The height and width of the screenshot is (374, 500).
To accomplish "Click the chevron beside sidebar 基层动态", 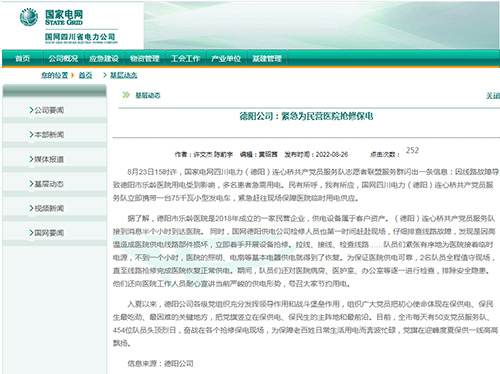I will (31, 184).
